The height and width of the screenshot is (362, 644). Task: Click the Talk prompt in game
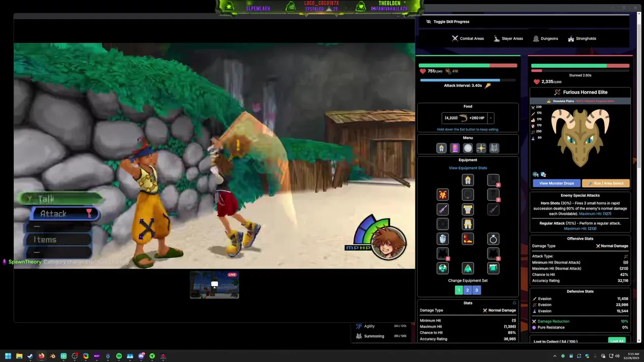60,199
